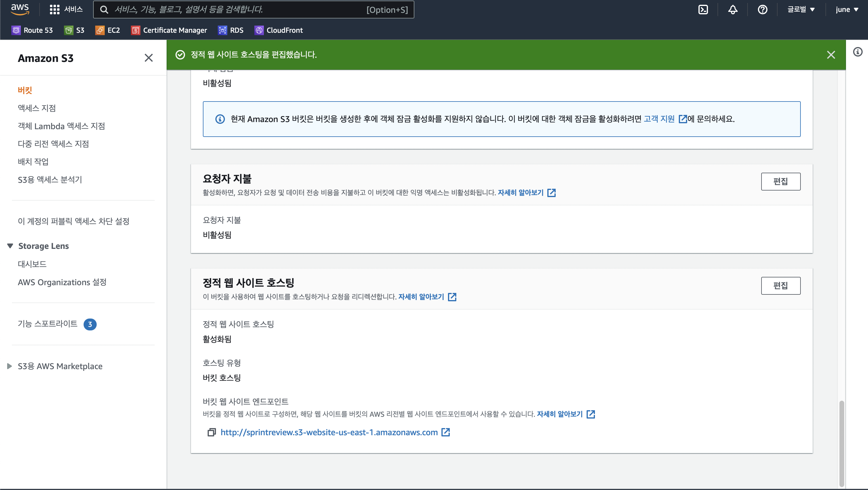Open 이 계정의 퍼블릭 액세스 차단 설정

(73, 221)
